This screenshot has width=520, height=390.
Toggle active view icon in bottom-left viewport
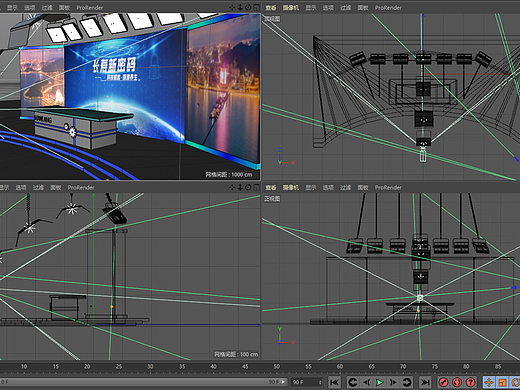[x=256, y=187]
